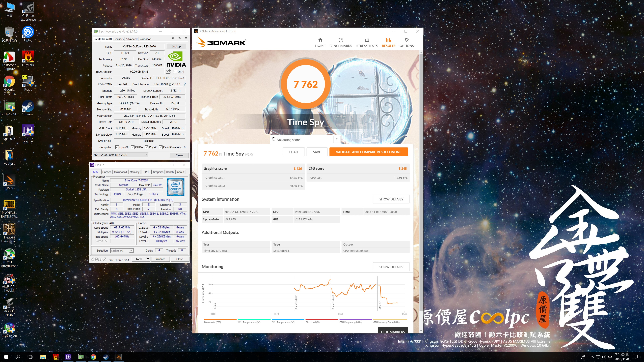Open Steam desktop icon
This screenshot has width=644, height=362.
click(28, 108)
